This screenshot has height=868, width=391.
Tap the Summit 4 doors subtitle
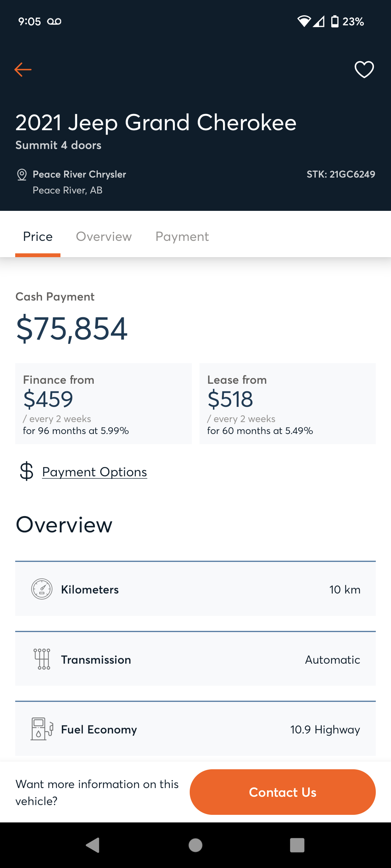58,145
